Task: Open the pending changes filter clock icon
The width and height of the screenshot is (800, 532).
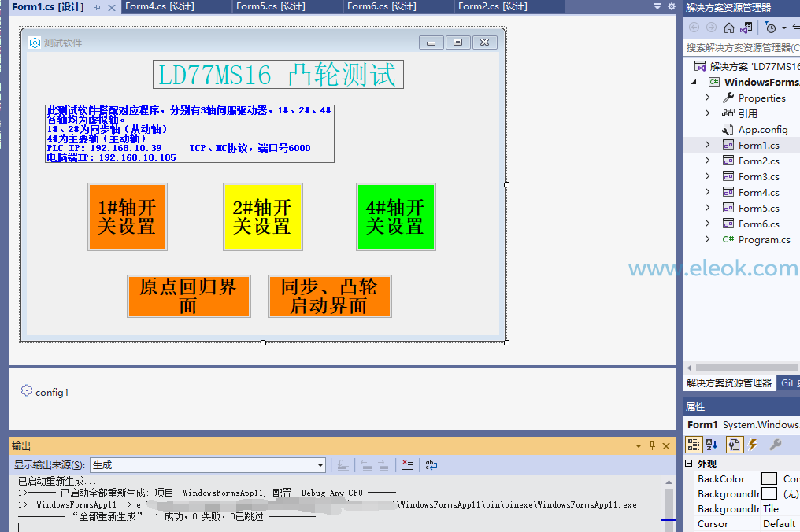Action: click(x=771, y=28)
